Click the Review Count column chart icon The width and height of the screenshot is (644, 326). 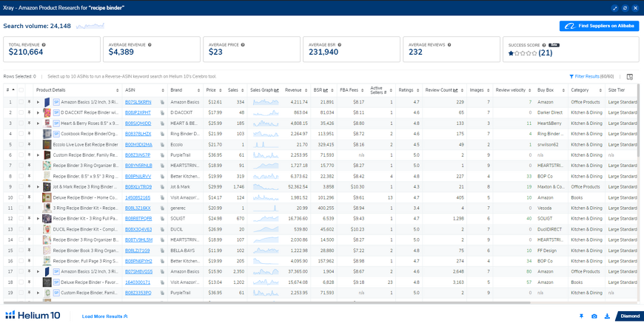tap(455, 89)
